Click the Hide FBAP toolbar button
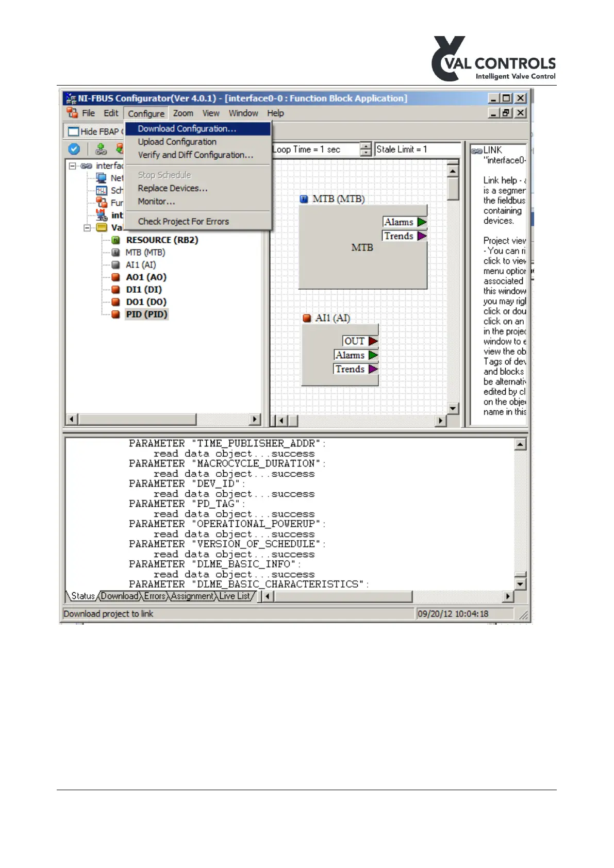Screen dimensions: 614x868 tap(96, 131)
